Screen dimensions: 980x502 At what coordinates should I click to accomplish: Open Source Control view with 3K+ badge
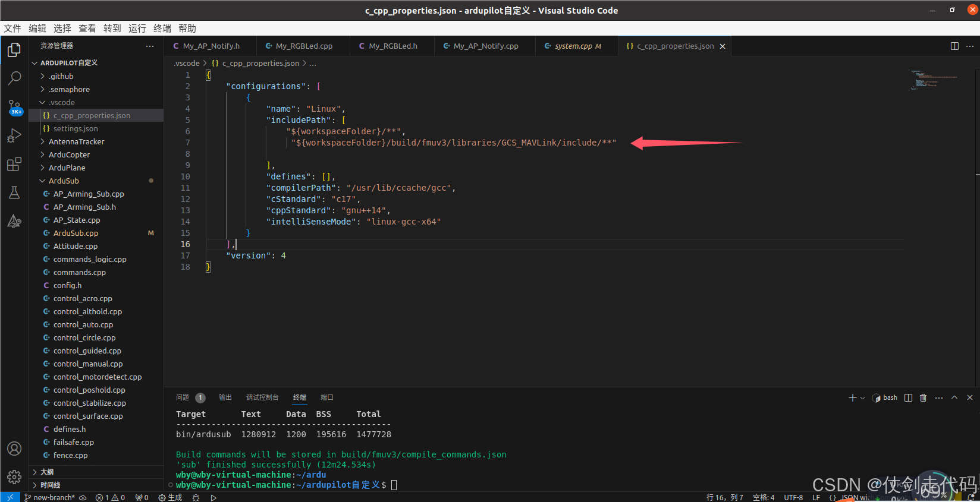[x=14, y=108]
